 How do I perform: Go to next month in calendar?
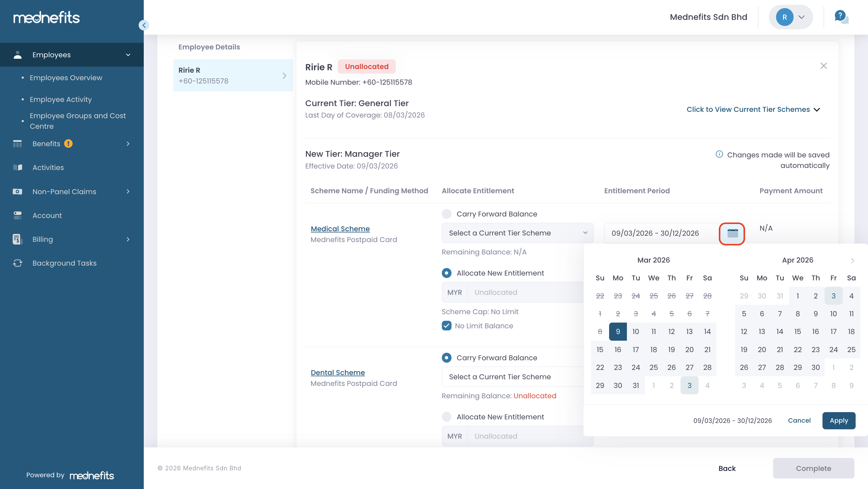[852, 260]
